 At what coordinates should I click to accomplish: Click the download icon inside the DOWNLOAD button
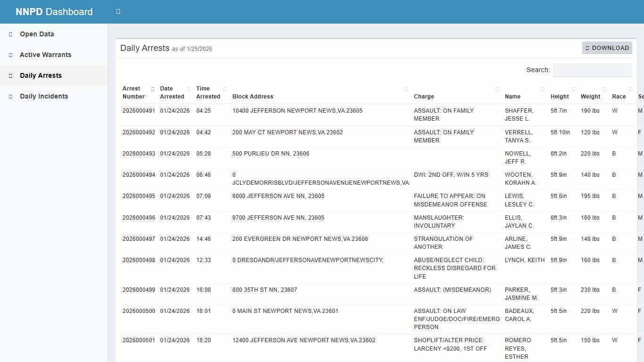pyautogui.click(x=587, y=48)
